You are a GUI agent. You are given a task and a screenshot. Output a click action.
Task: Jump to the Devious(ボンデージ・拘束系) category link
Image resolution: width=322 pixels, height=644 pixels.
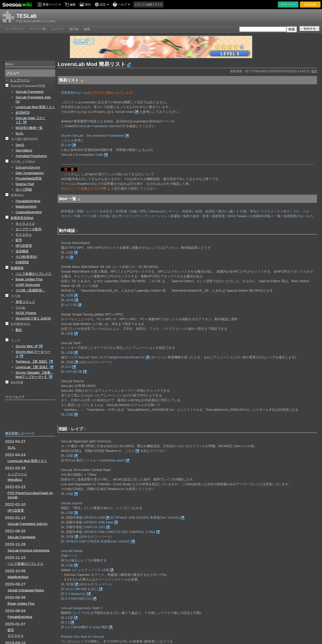coord(171,211)
